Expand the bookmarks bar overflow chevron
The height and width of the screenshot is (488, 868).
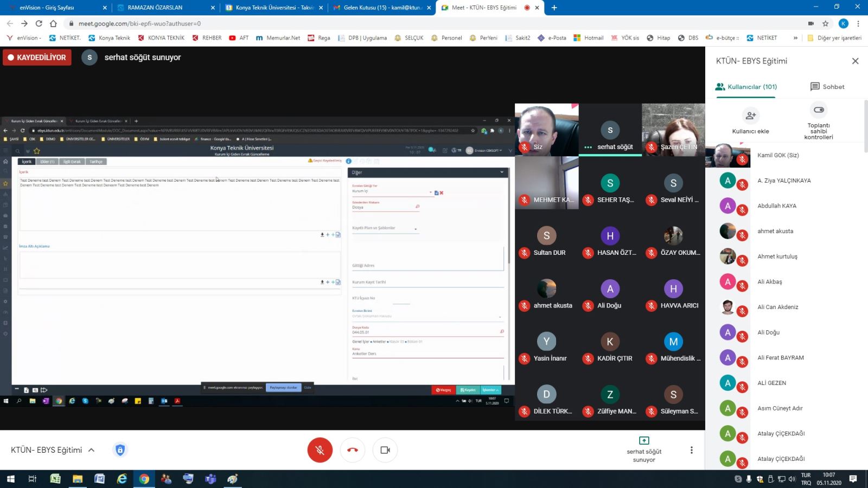[x=795, y=38]
